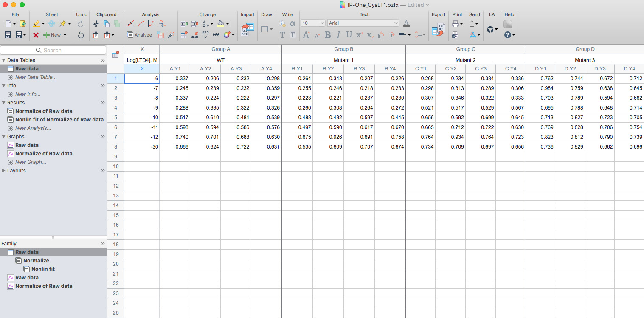Click New Graph link
This screenshot has width=644, height=318.
click(31, 162)
